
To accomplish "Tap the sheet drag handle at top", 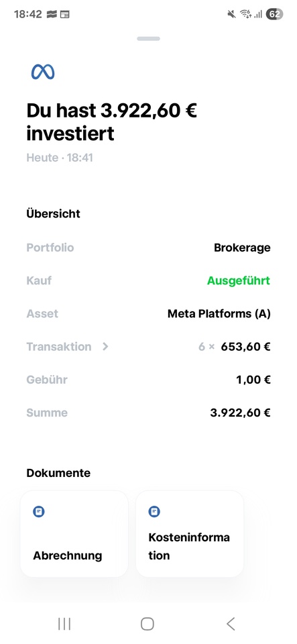I will (x=149, y=39).
